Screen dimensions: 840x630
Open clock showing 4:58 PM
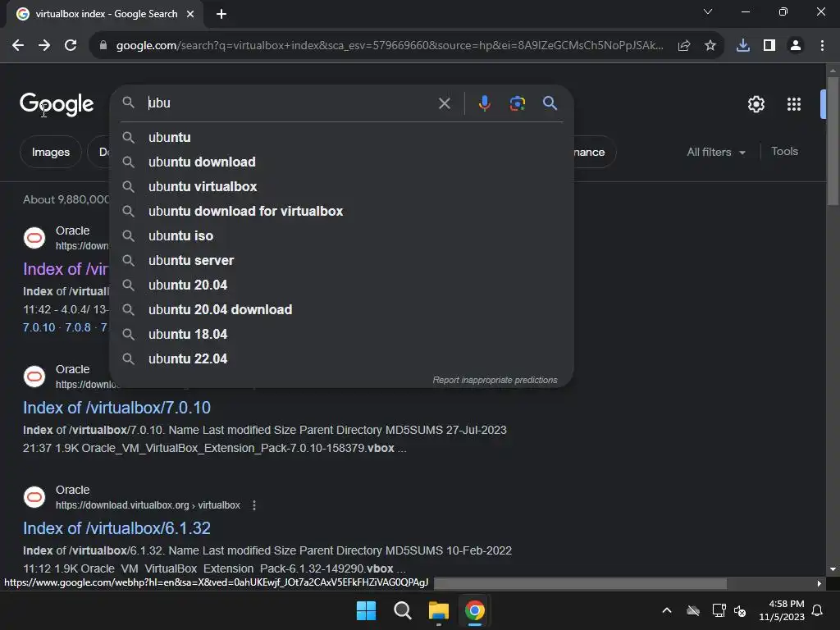(x=782, y=610)
